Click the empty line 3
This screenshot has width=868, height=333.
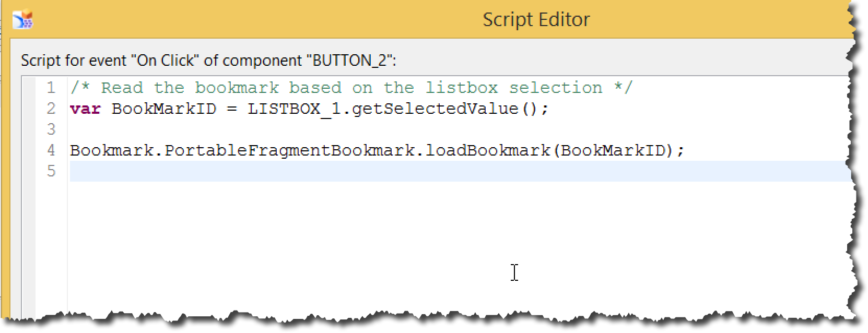[x=460, y=129]
